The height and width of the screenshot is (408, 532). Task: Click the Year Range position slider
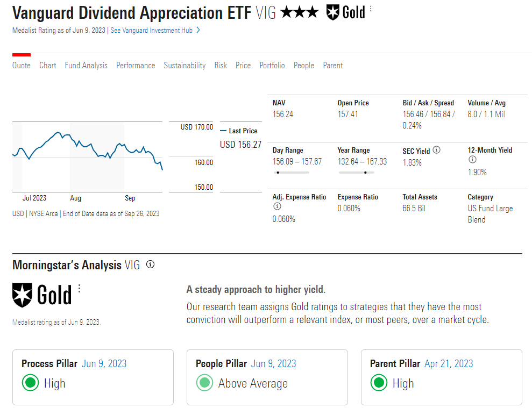coord(366,173)
